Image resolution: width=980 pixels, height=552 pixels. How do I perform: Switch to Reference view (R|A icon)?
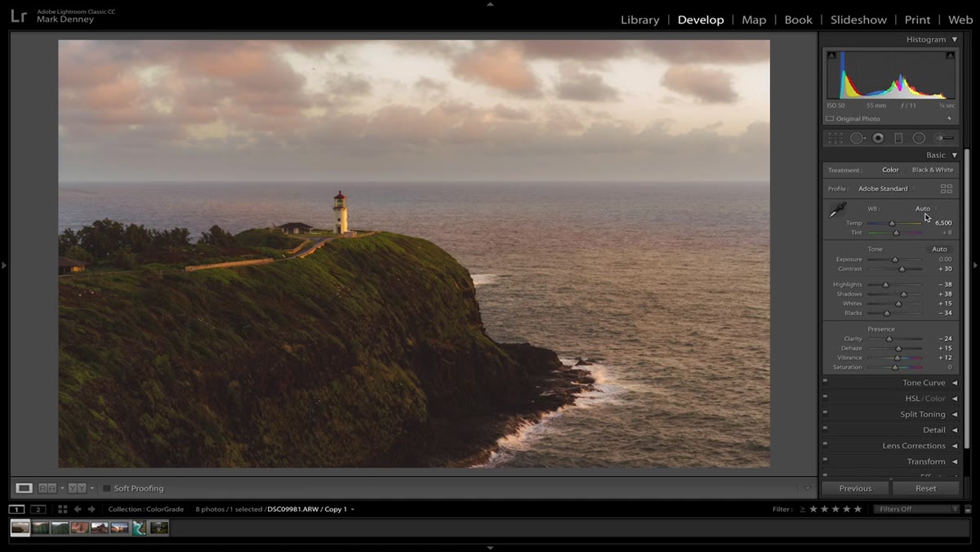48,488
